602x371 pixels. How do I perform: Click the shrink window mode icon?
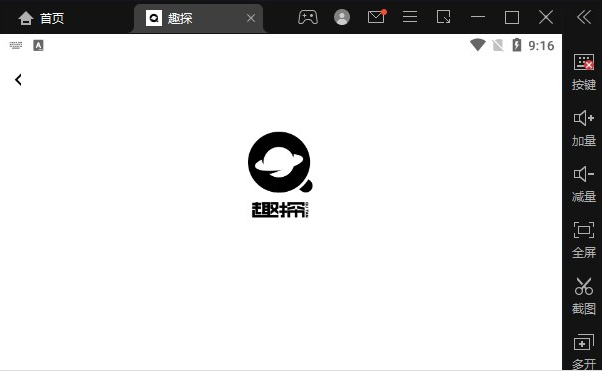coord(443,17)
